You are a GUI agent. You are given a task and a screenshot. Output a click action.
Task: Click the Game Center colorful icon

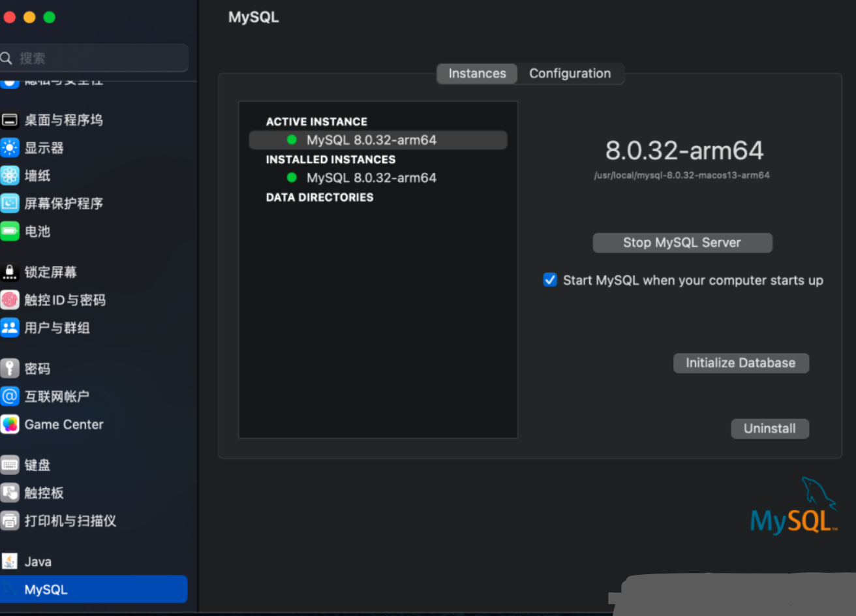(x=10, y=424)
